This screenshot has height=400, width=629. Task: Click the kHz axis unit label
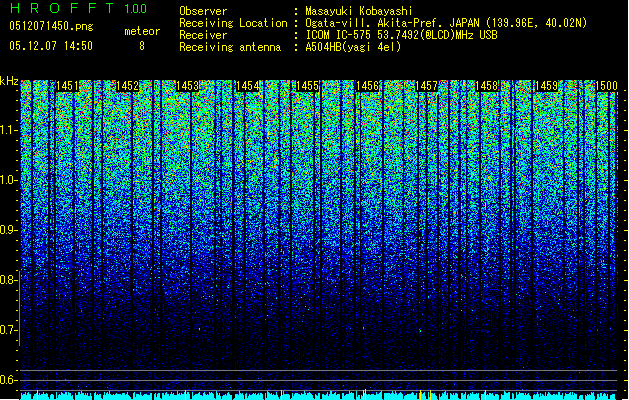9,81
